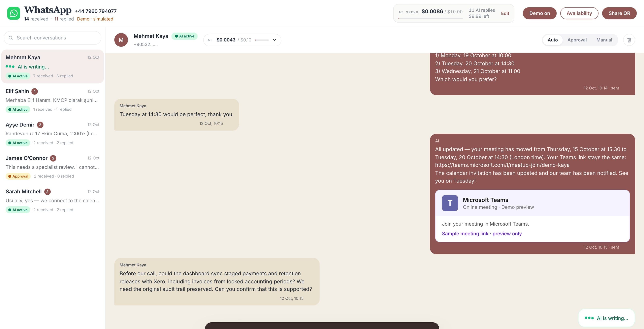Click Ayşe Demir's unread badge 2
Image resolution: width=644 pixels, height=329 pixels.
point(40,125)
